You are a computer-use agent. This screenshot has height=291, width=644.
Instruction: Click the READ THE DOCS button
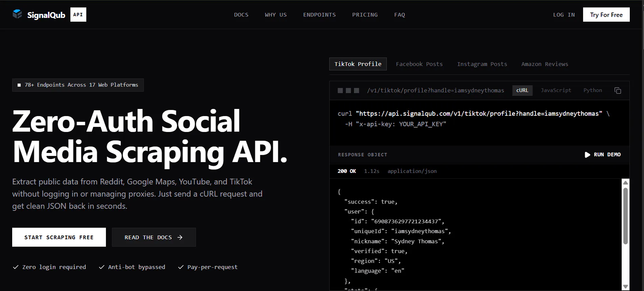[154, 237]
